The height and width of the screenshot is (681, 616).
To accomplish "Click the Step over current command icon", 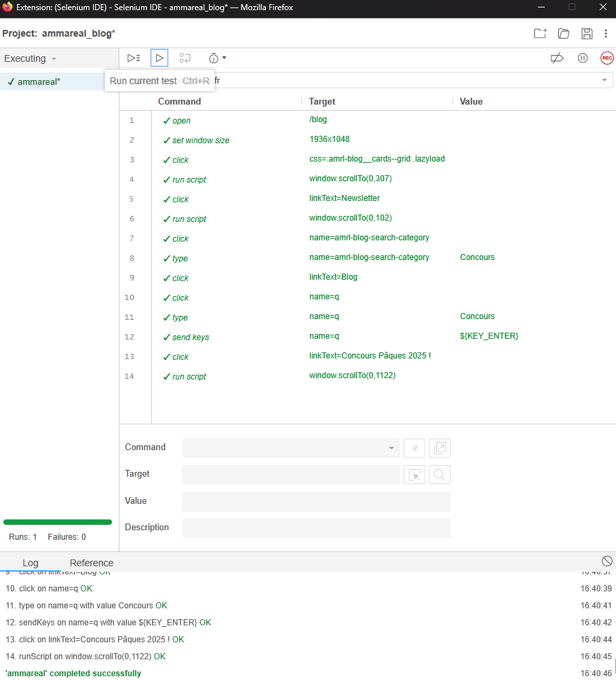I will 185,58.
